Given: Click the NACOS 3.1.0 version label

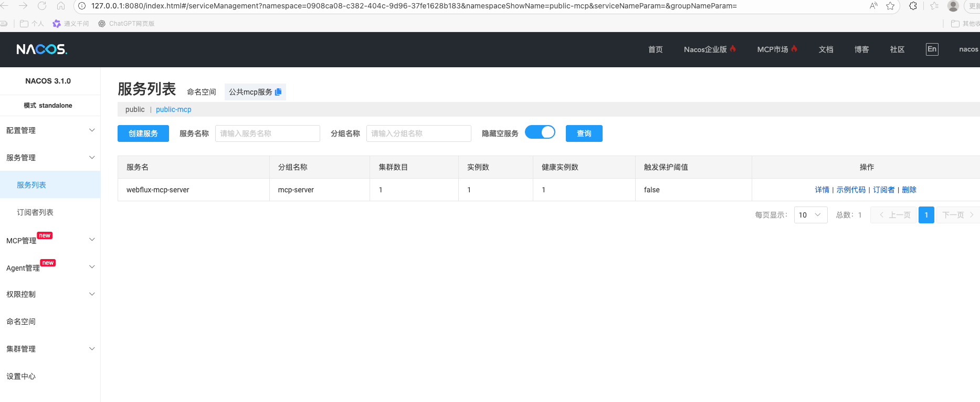Looking at the screenshot, I should (48, 81).
